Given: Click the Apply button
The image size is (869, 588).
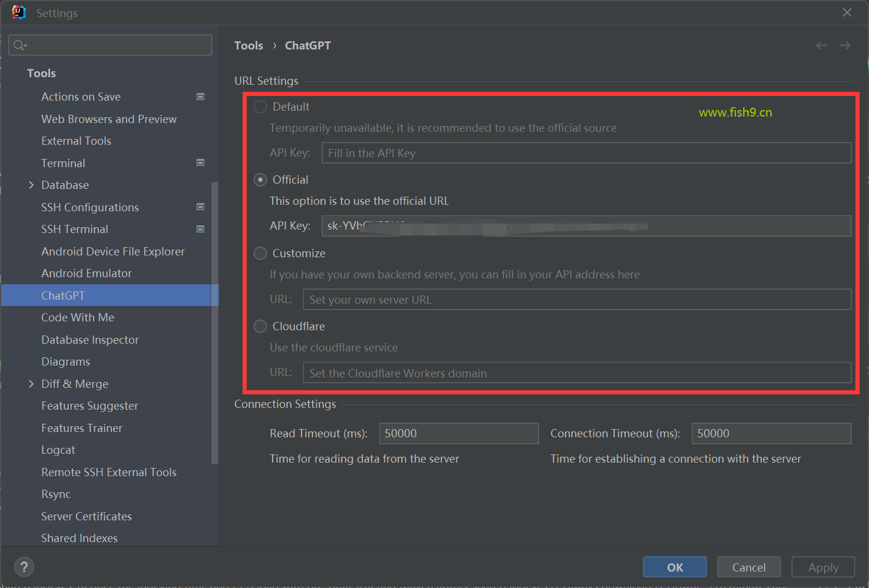Looking at the screenshot, I should 823,567.
